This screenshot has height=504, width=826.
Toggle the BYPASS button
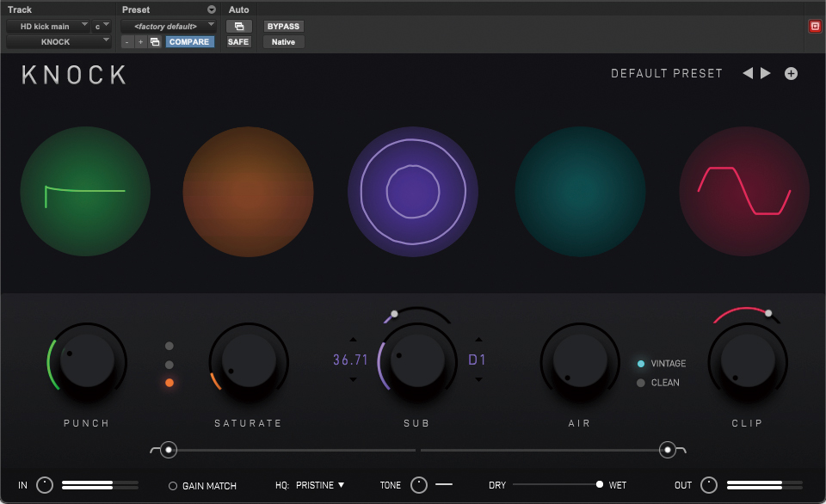[283, 27]
